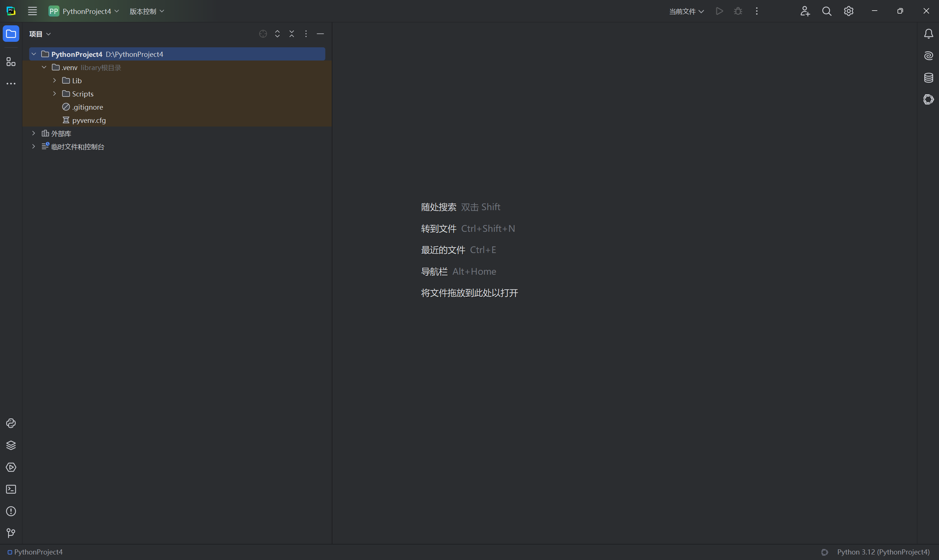Show the Notifications panel
939x560 pixels.
coord(928,34)
